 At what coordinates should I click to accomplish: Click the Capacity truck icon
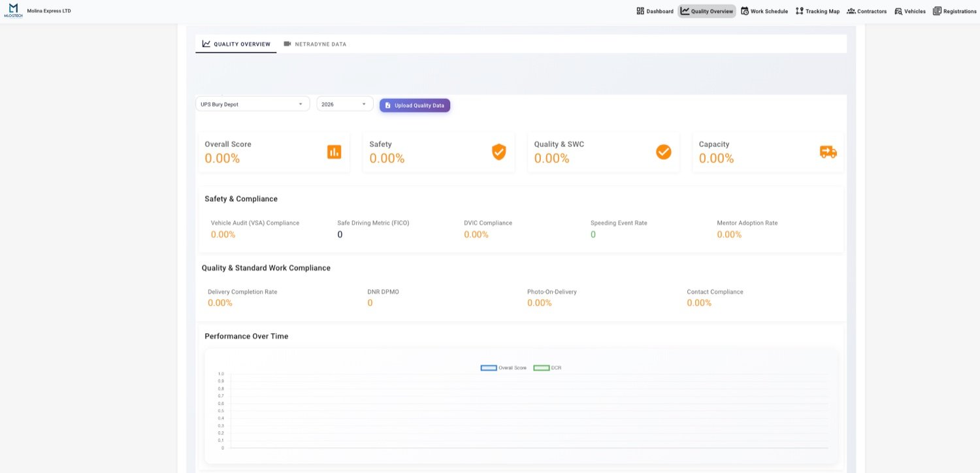[x=828, y=152]
